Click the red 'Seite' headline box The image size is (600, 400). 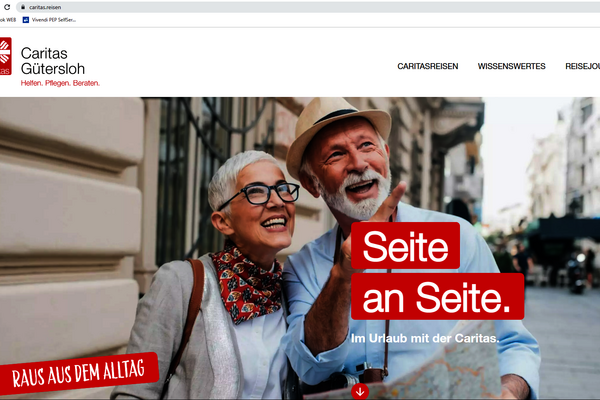(x=405, y=246)
